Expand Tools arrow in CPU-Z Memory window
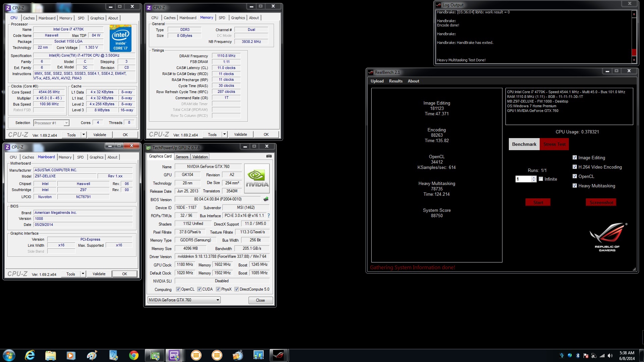644x362 pixels. (224, 134)
